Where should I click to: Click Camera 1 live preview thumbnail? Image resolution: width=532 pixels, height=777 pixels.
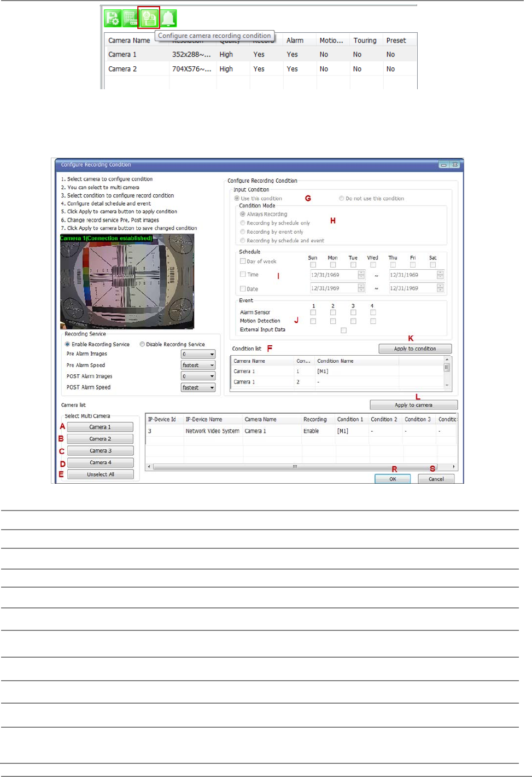coord(127,282)
